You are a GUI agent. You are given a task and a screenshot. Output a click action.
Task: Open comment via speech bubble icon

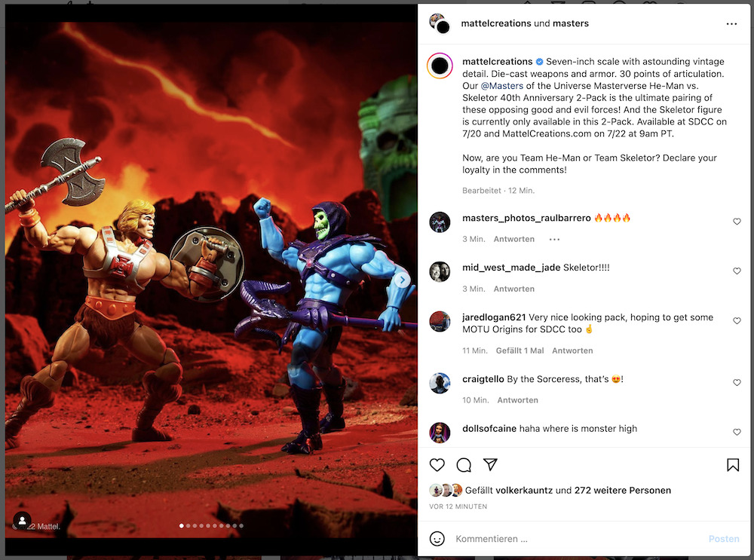pyautogui.click(x=464, y=465)
